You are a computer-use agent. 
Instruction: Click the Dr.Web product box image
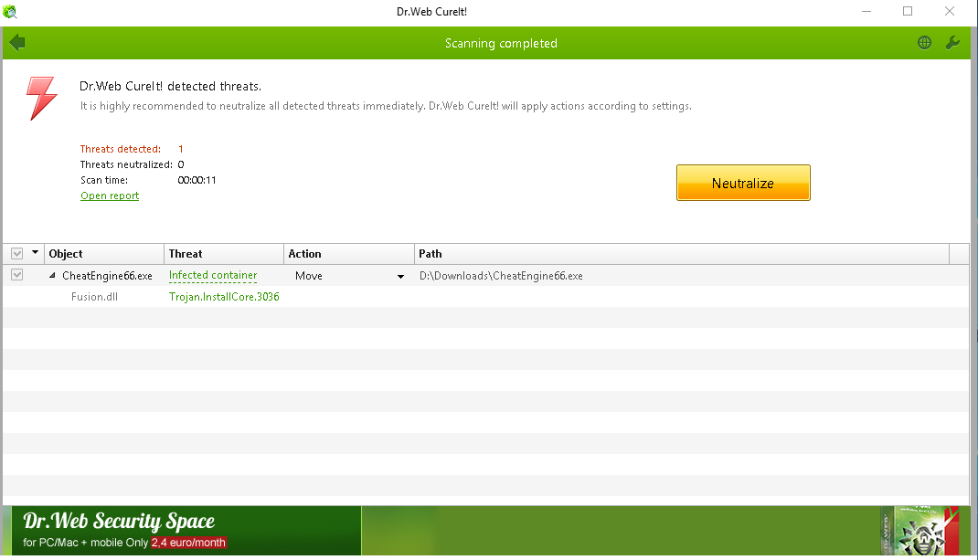click(x=919, y=532)
